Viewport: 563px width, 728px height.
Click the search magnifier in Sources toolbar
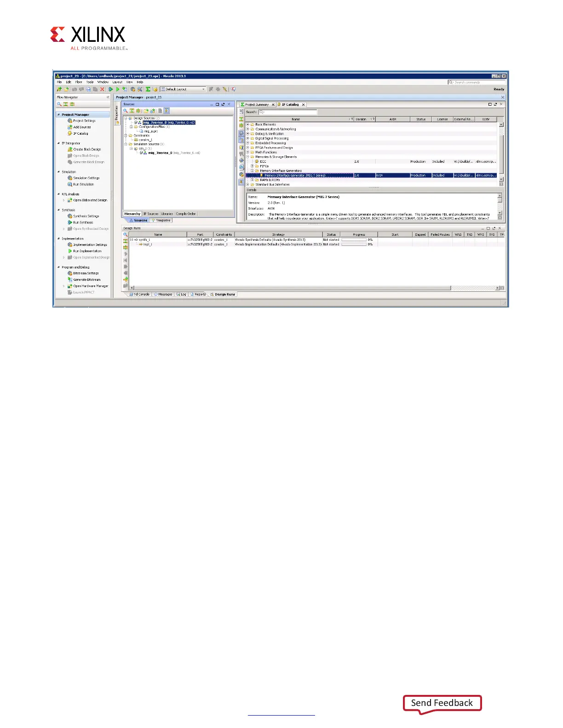125,111
